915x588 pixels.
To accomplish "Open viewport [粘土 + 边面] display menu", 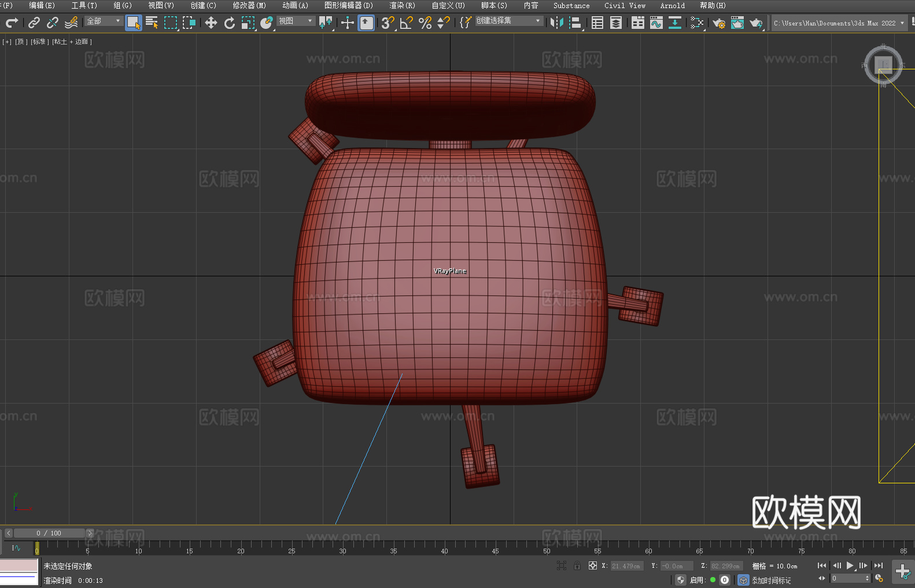I will 72,42.
